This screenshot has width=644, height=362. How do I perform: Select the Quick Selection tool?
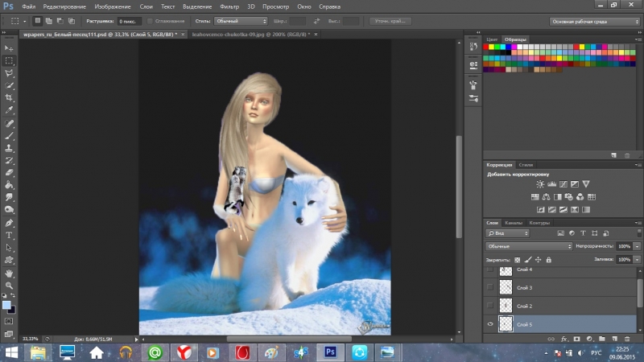(9, 85)
